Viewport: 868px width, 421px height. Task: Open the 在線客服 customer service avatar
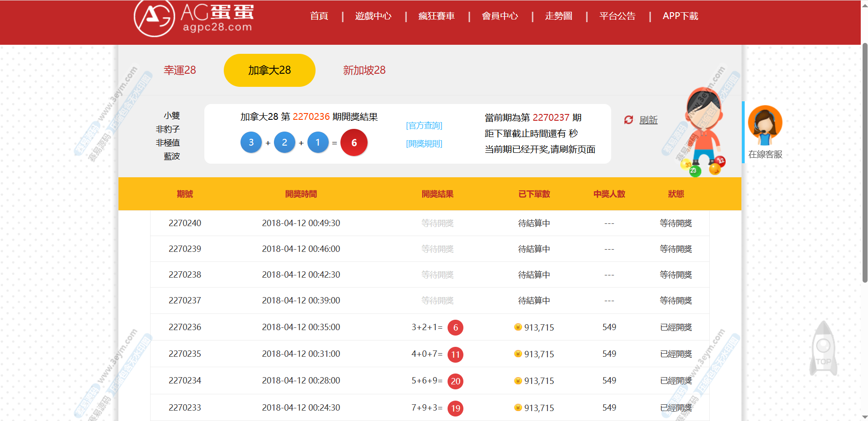(x=765, y=125)
